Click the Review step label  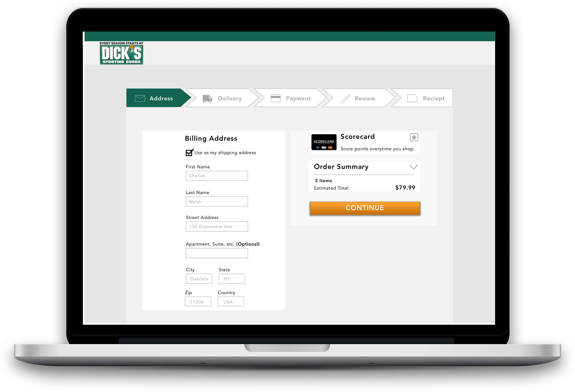(365, 98)
